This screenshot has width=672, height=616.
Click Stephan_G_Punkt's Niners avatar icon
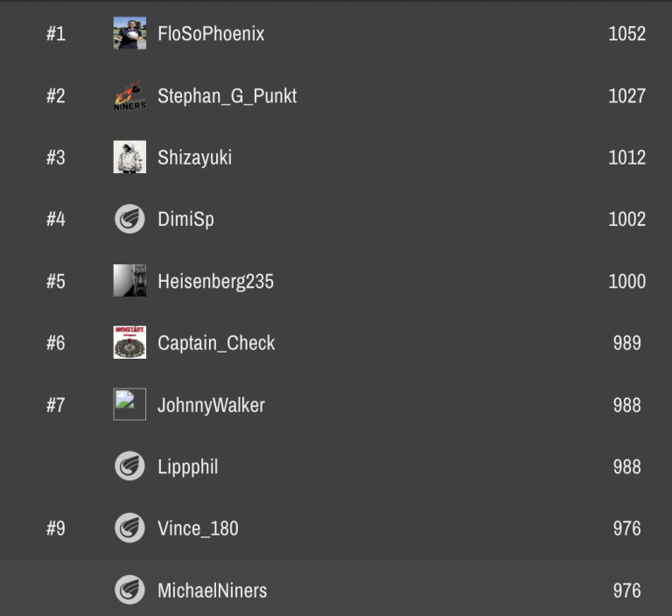coord(129,95)
